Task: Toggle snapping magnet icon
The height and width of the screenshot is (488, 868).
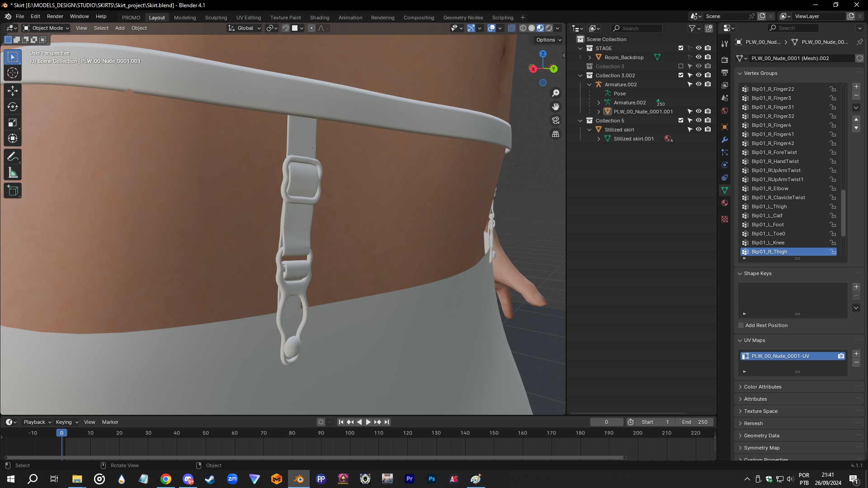Action: pos(286,28)
